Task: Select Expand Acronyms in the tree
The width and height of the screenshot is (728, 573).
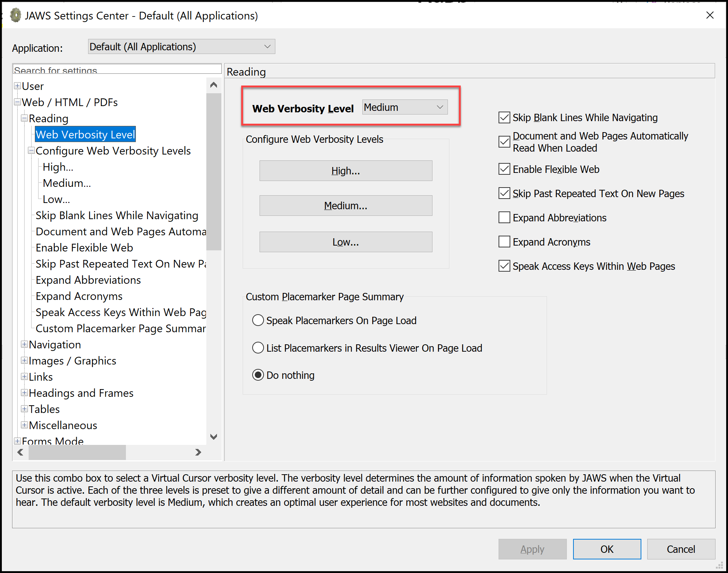Action: (x=79, y=296)
